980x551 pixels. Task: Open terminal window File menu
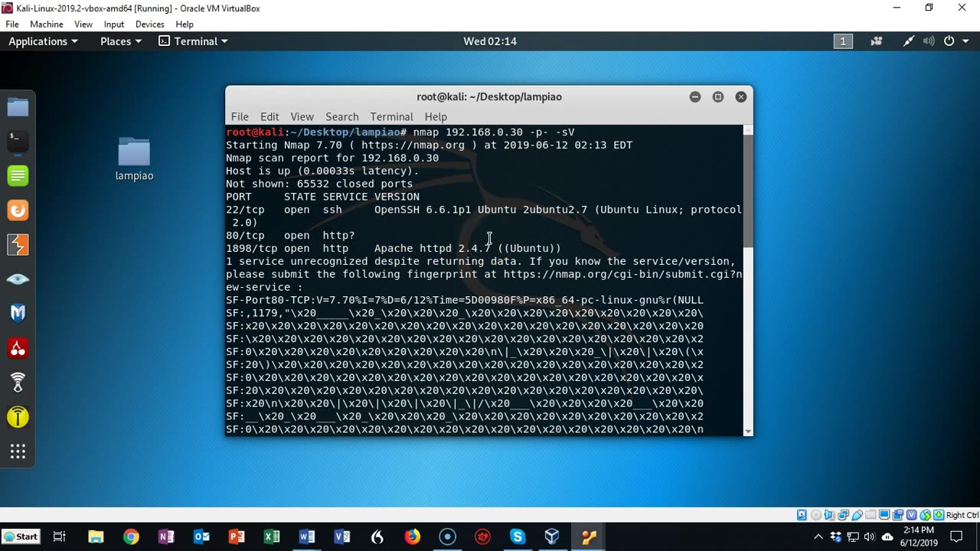pyautogui.click(x=240, y=116)
